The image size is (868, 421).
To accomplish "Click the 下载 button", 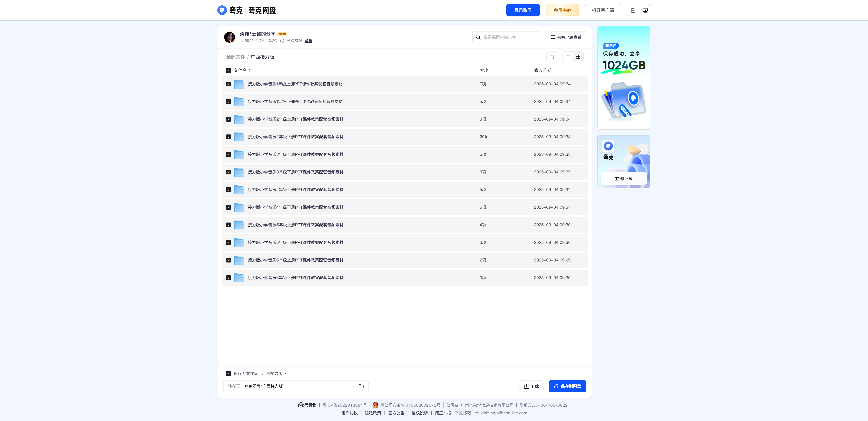I will pyautogui.click(x=531, y=386).
